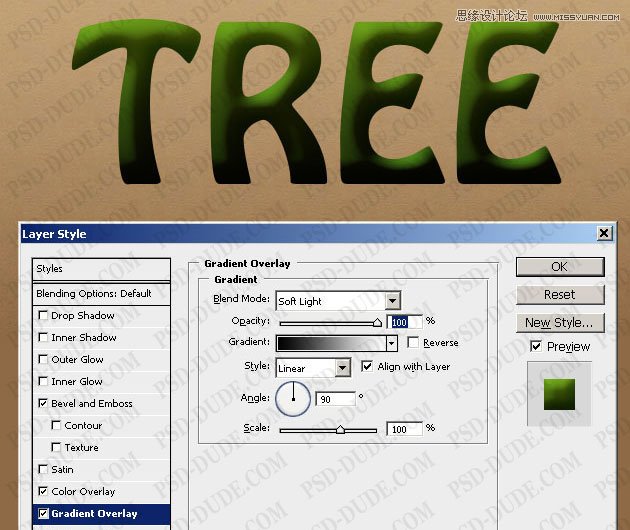This screenshot has height=530, width=630.
Task: Select Blending Options: Default
Action: (101, 294)
